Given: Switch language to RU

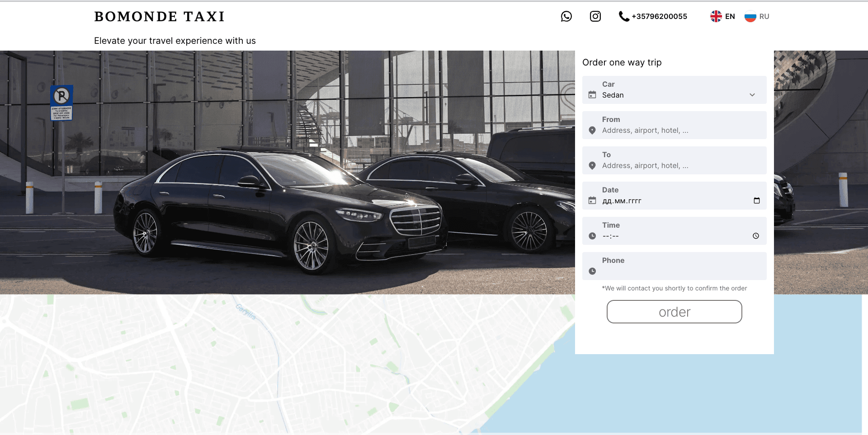Looking at the screenshot, I should click(x=764, y=17).
